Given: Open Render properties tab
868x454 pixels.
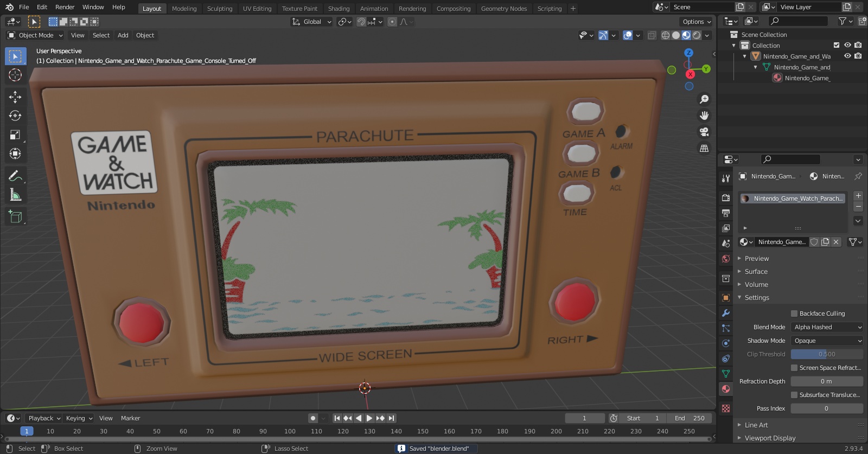Looking at the screenshot, I should click(x=726, y=198).
